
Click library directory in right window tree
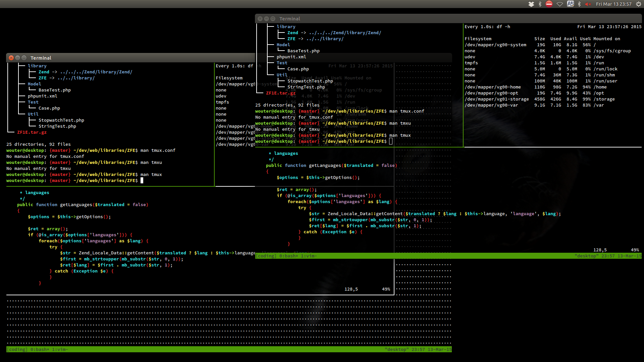point(286,27)
